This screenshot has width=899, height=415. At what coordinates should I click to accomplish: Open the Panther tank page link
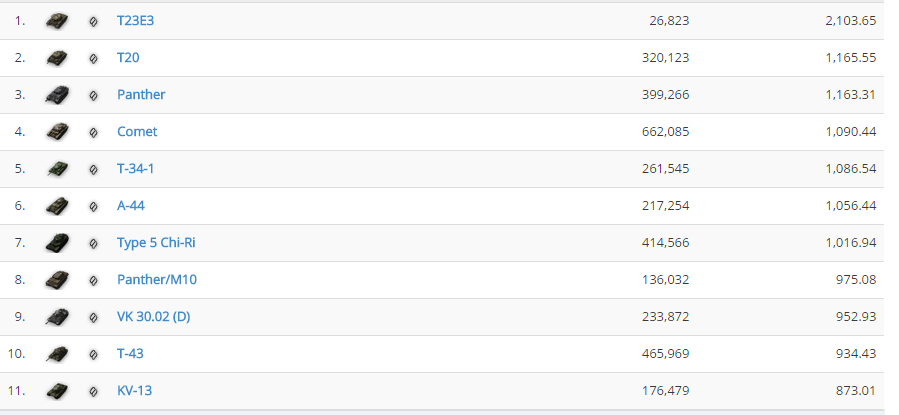pos(141,95)
